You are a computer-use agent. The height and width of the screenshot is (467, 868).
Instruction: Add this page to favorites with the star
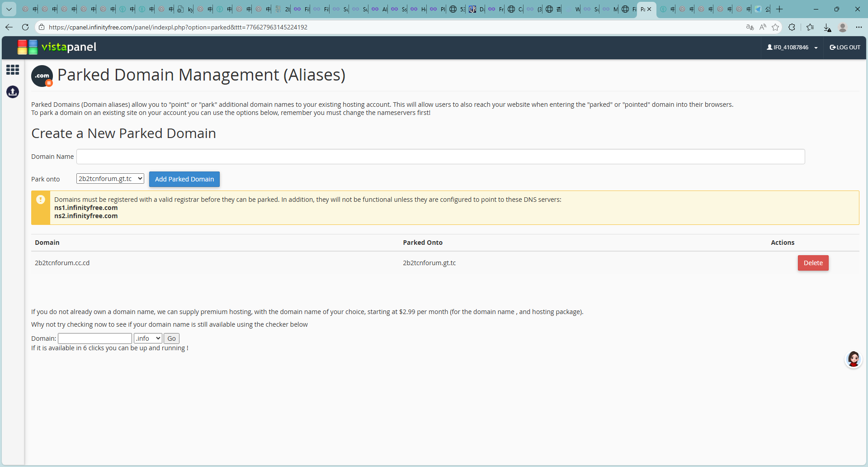point(776,27)
